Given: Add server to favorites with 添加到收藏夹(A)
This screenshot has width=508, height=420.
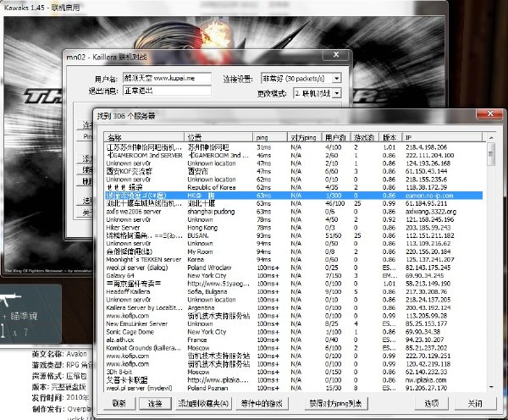Looking at the screenshot, I should 203,403.
